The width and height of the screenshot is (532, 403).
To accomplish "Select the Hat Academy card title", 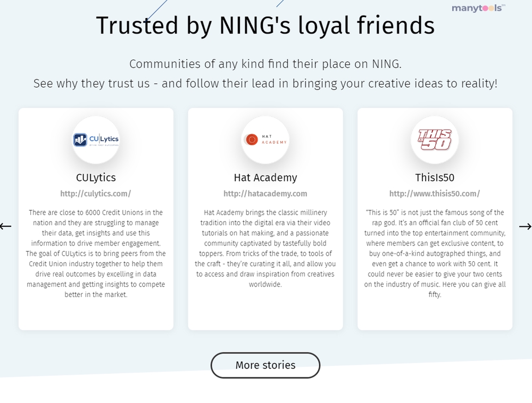I will 265,178.
